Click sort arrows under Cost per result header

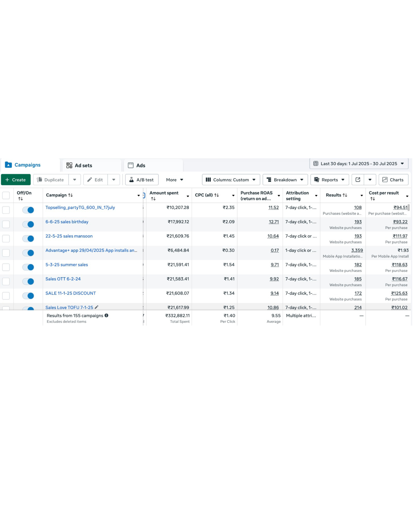coord(372,199)
